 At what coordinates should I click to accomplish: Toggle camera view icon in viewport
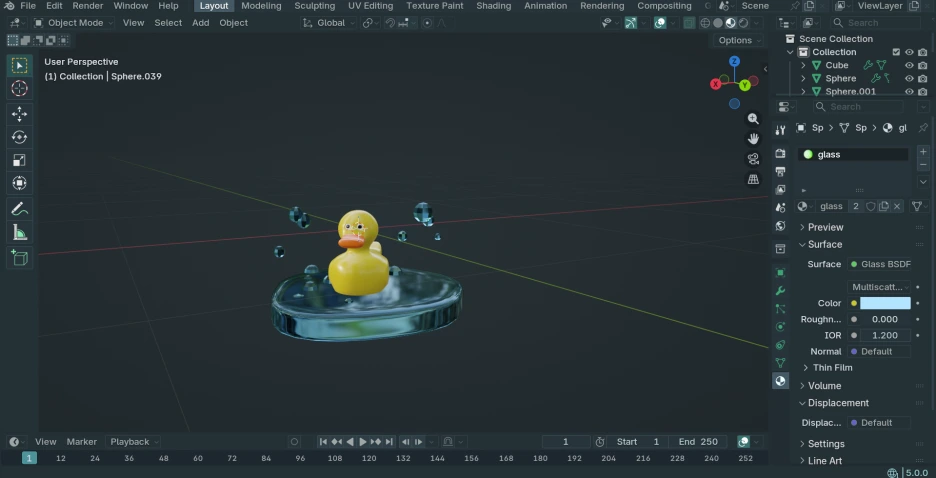click(x=753, y=159)
